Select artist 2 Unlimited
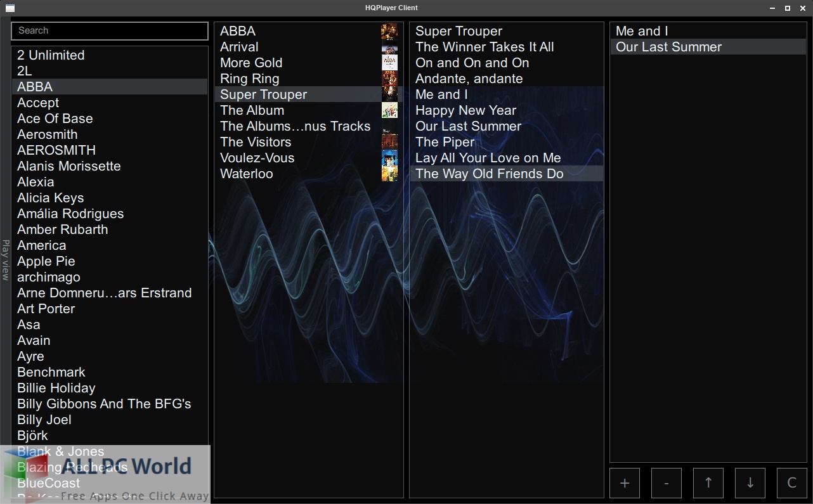Screen dimensions: 813x504 coord(110,55)
